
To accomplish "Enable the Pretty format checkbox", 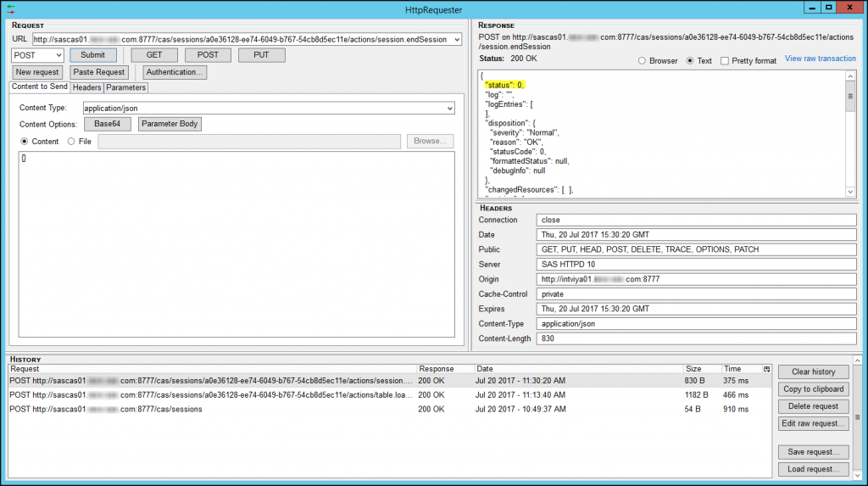I will pyautogui.click(x=725, y=61).
